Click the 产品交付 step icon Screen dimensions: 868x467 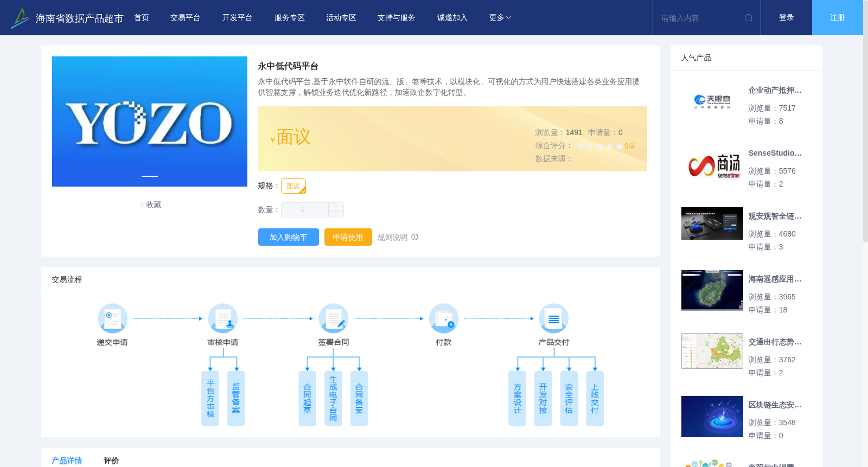[x=554, y=318]
